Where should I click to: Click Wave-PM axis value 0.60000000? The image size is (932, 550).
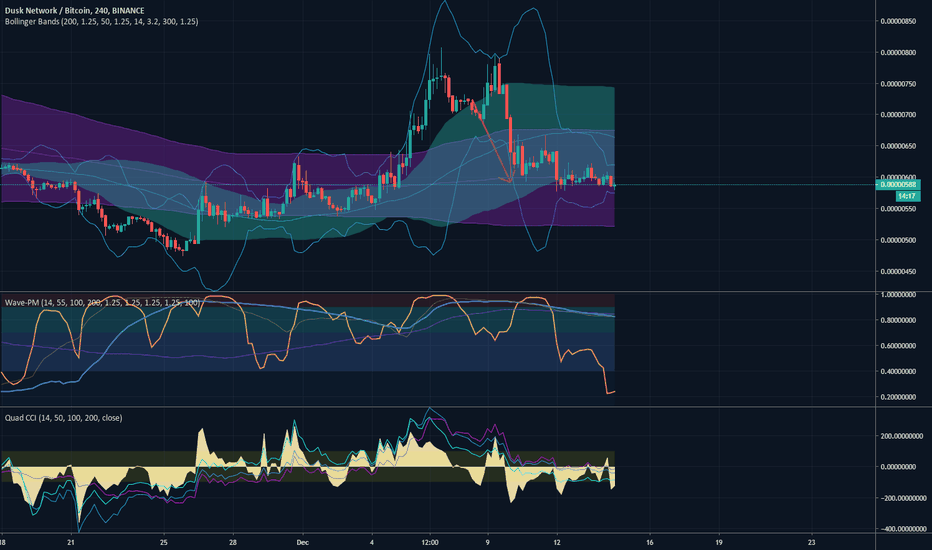[898, 346]
